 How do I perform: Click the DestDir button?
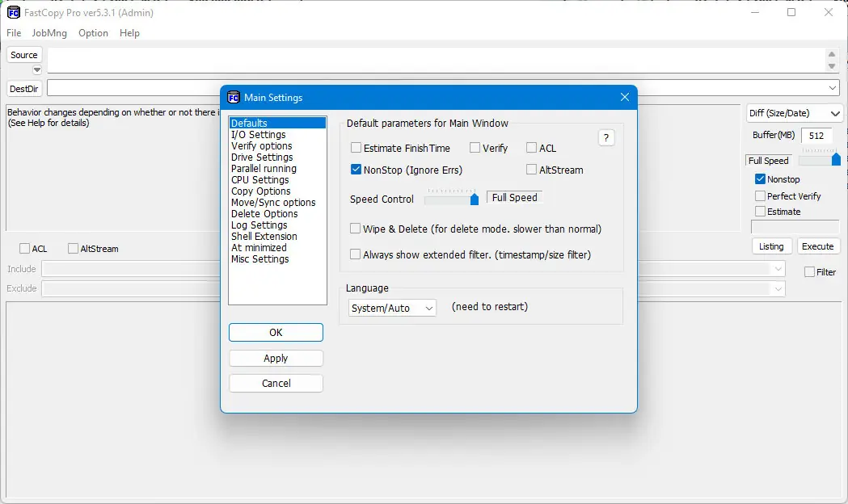click(x=23, y=89)
